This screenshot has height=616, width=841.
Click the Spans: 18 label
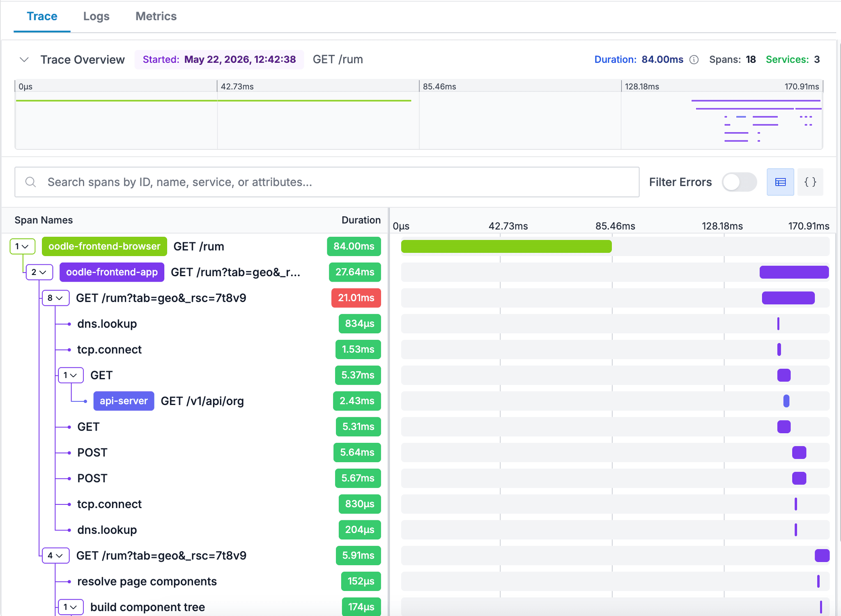733,60
